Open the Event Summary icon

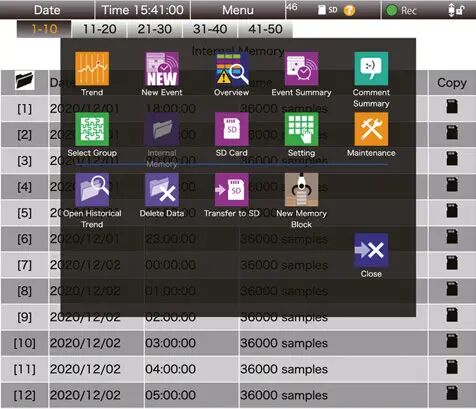(301, 69)
